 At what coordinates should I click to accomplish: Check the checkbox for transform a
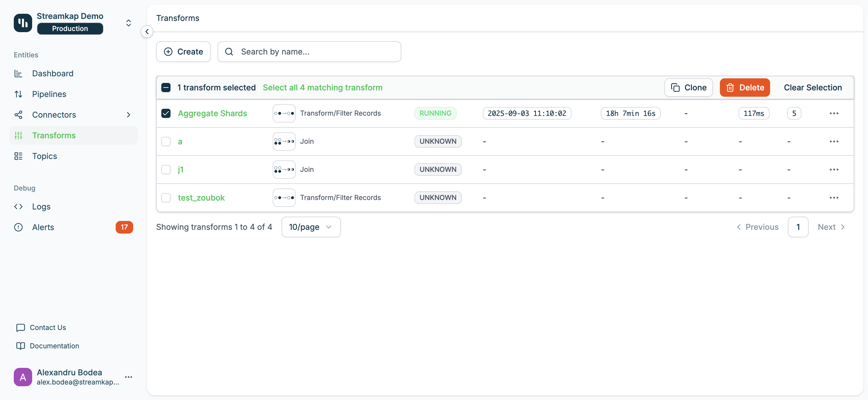[x=166, y=141]
